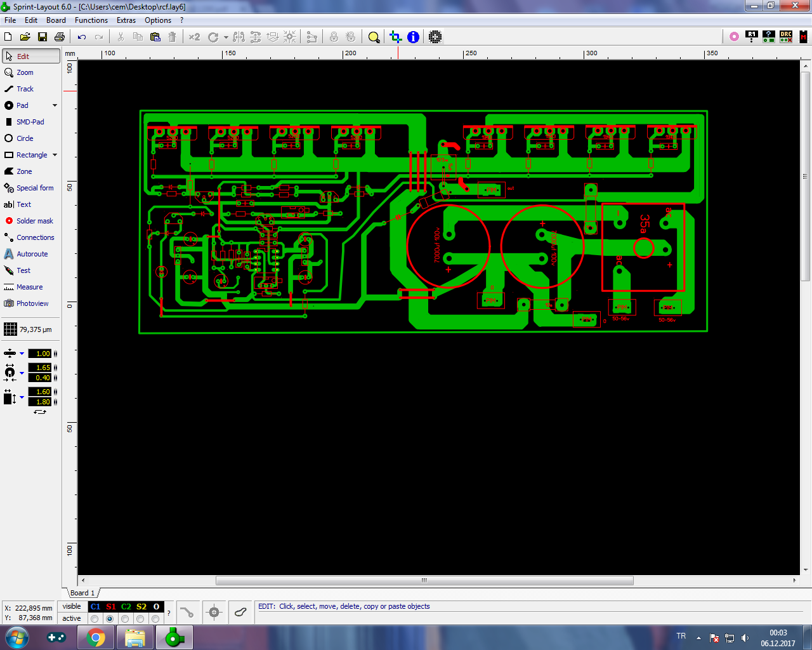This screenshot has height=650, width=812.
Task: Click the horizontal scrollbar below the canvas
Action: 424,580
